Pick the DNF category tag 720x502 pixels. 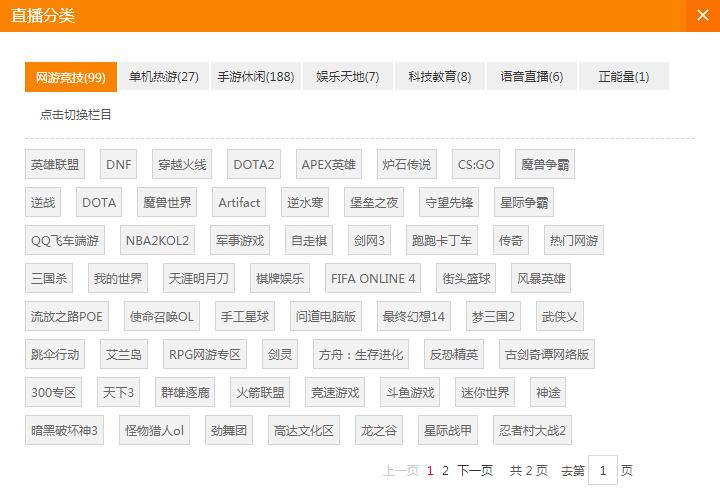(118, 164)
